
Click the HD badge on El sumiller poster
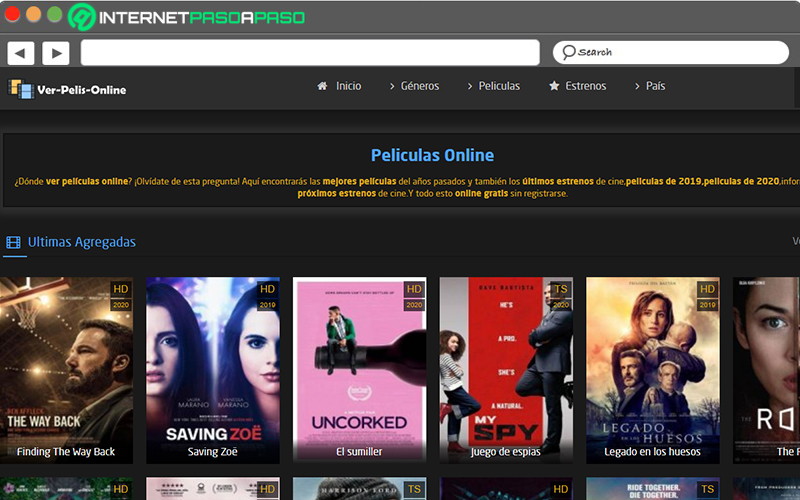[x=414, y=289]
